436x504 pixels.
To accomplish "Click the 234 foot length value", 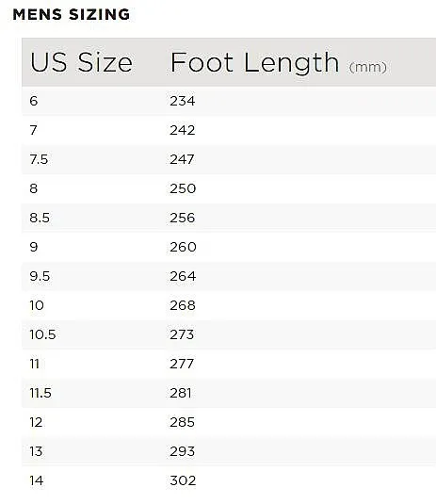I will [182, 101].
